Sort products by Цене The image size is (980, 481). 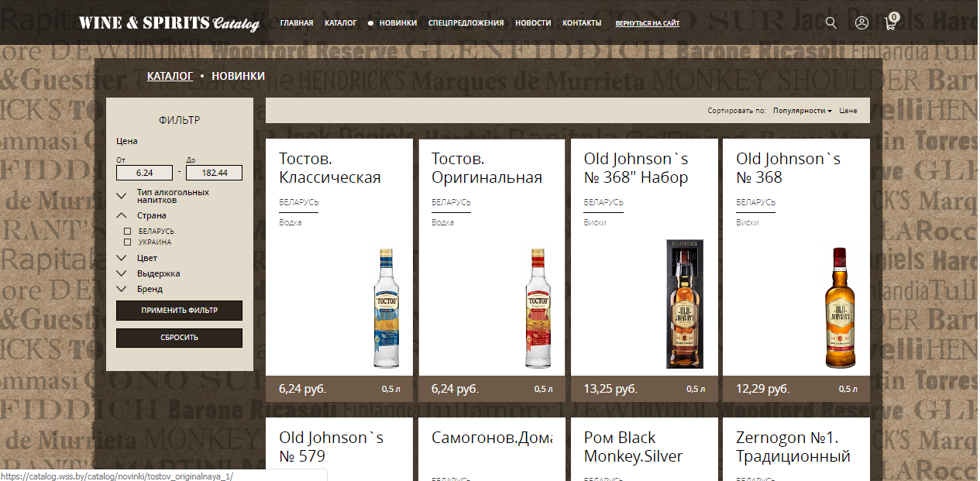click(848, 111)
